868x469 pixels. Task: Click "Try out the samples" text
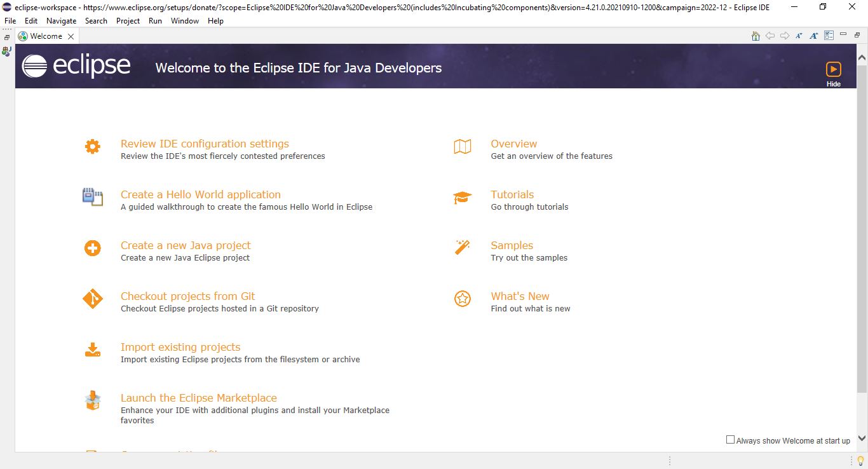pyautogui.click(x=529, y=258)
